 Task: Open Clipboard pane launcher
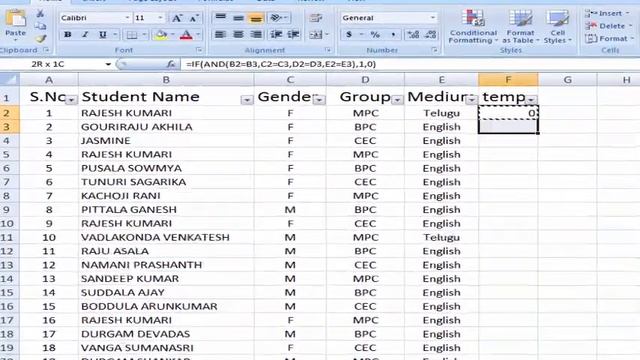pos(46,50)
